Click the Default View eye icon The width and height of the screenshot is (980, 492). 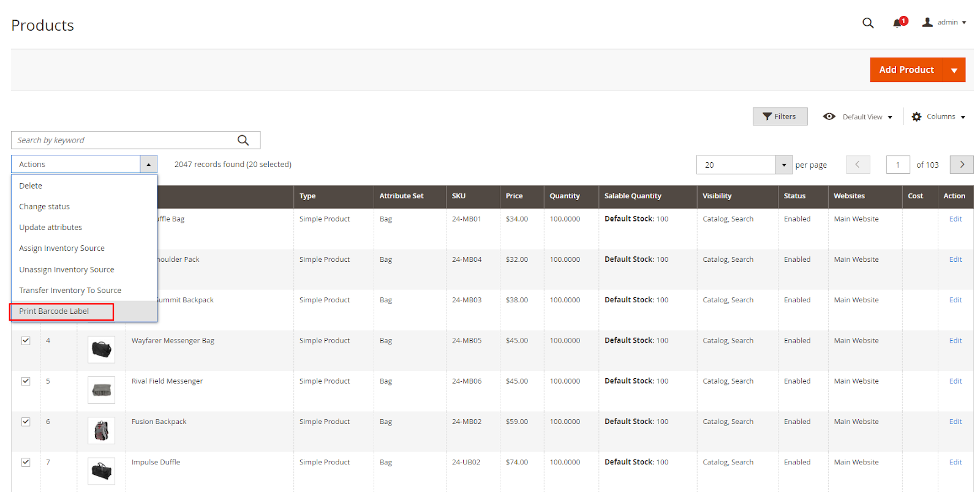[x=829, y=117]
